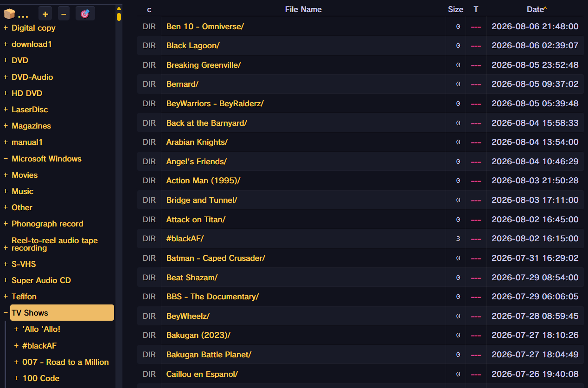This screenshot has width=588, height=388.
Task: Open the Music folder in tree
Action: point(22,191)
